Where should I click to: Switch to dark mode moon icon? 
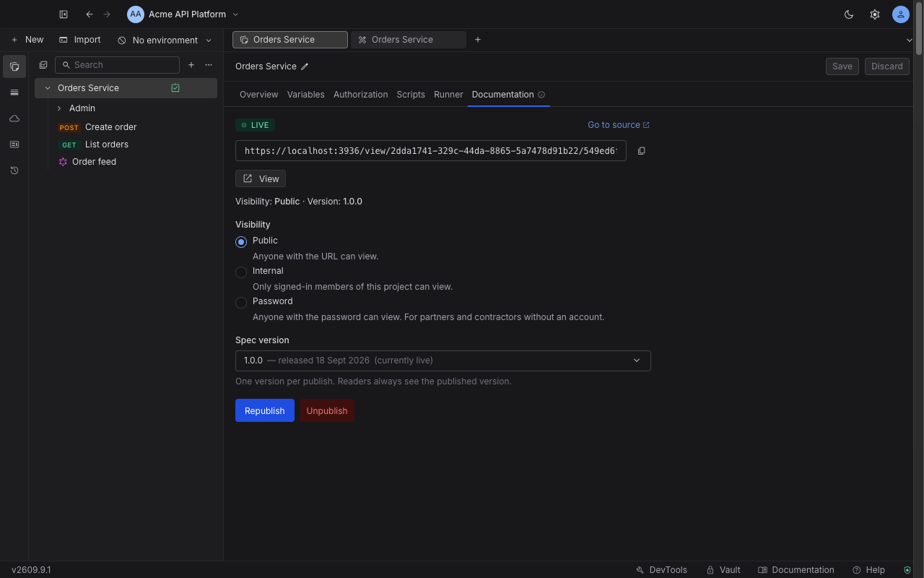(x=849, y=14)
